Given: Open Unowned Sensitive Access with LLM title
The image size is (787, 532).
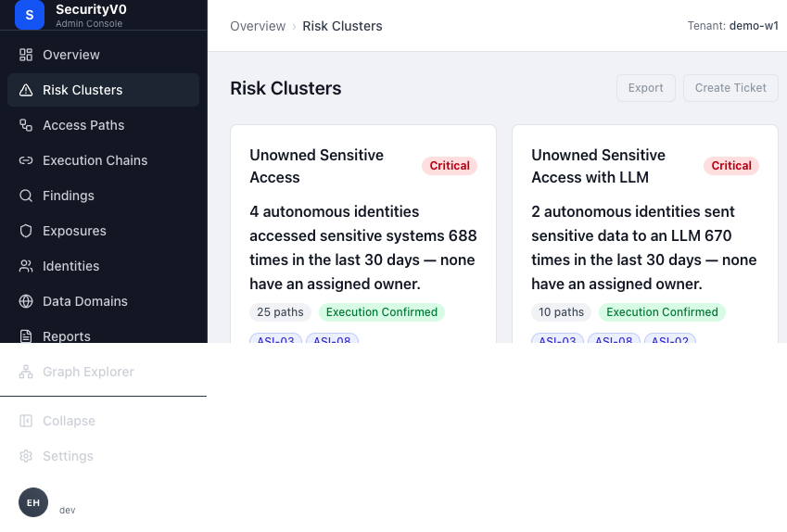Looking at the screenshot, I should 598,166.
